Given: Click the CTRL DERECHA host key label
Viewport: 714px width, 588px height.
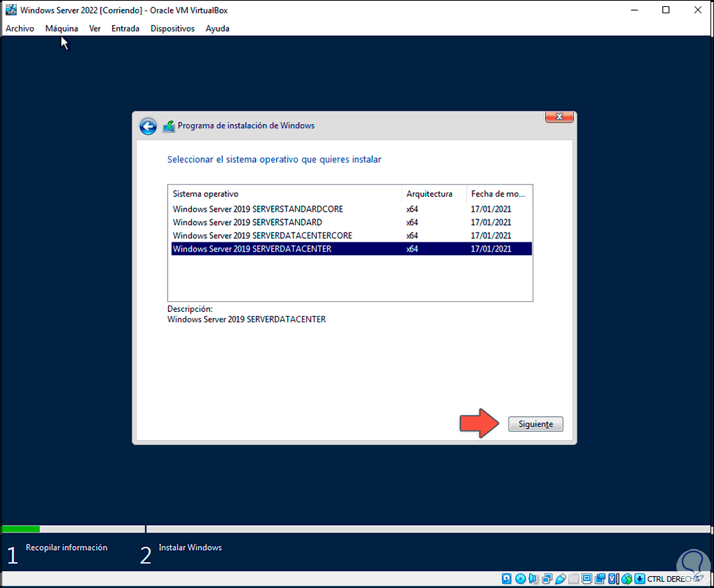Looking at the screenshot, I should point(673,579).
